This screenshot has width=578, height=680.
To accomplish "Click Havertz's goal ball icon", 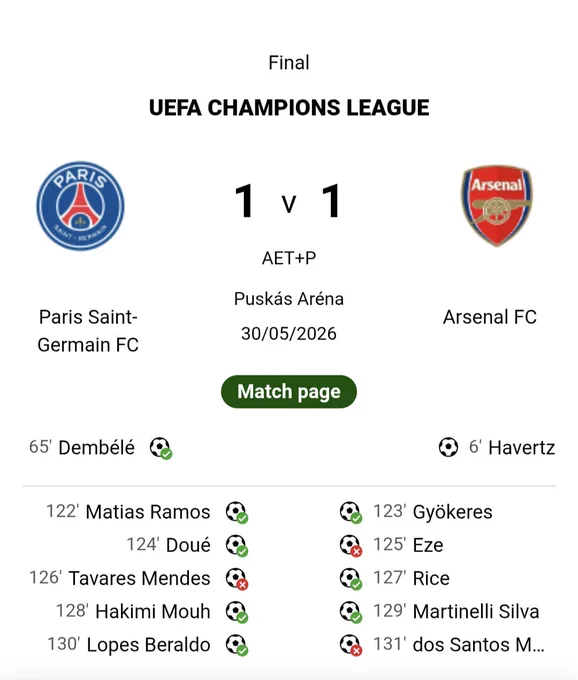I will (448, 447).
